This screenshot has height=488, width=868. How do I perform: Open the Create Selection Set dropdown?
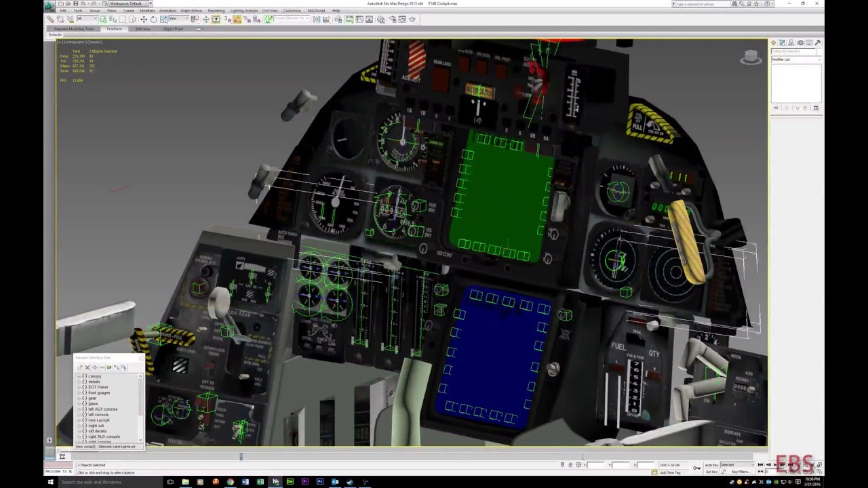tap(291, 19)
